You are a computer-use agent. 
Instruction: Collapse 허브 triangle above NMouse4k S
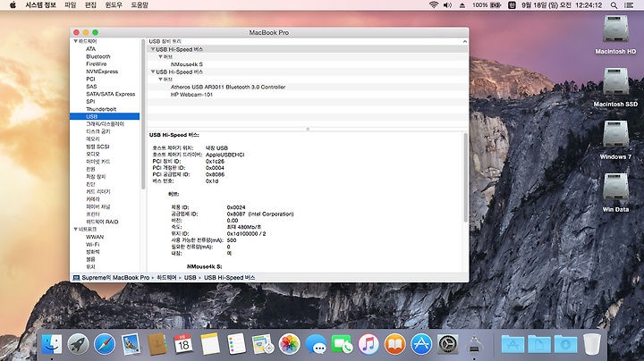point(161,56)
